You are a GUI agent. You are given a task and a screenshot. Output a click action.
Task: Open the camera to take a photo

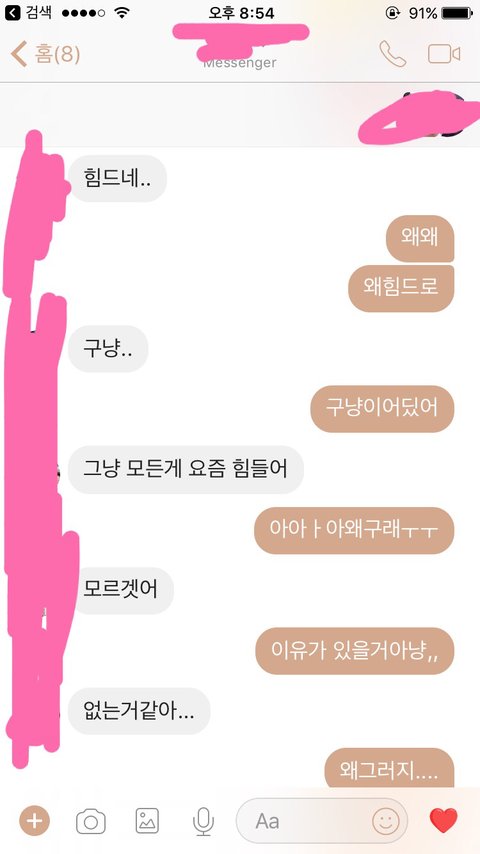(x=91, y=821)
